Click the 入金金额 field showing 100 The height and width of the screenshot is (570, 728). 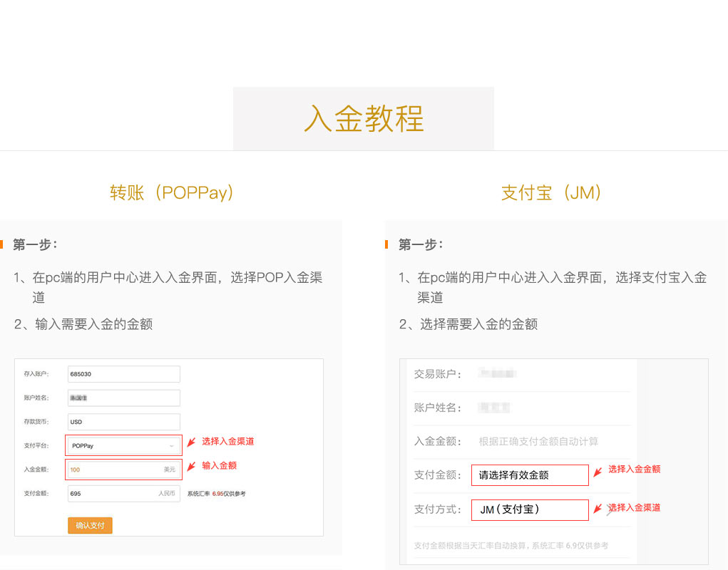(123, 470)
